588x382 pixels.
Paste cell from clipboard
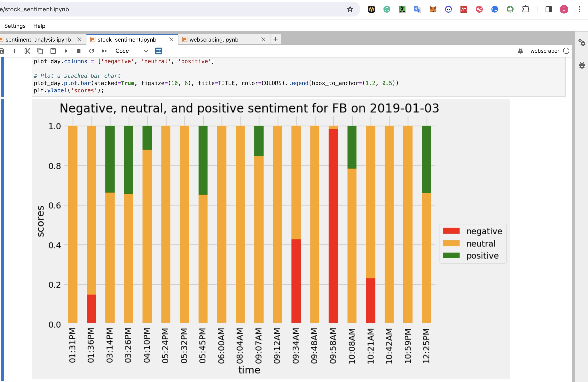pos(53,51)
